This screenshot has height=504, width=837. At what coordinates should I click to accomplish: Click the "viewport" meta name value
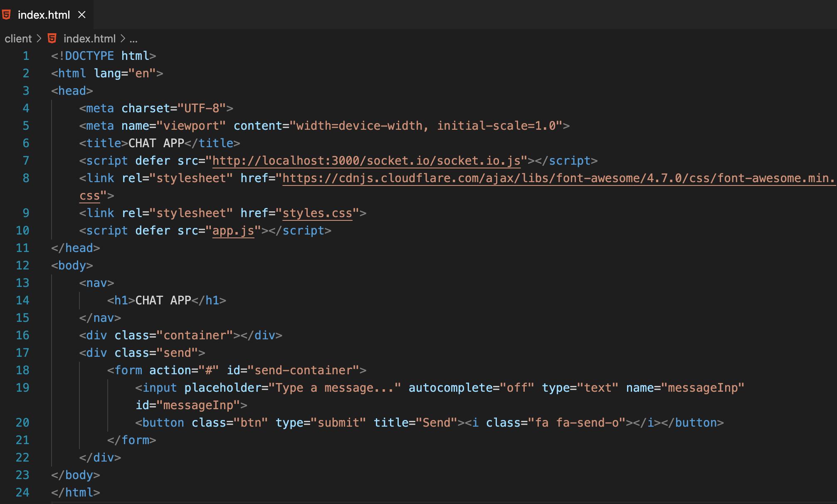(x=191, y=126)
